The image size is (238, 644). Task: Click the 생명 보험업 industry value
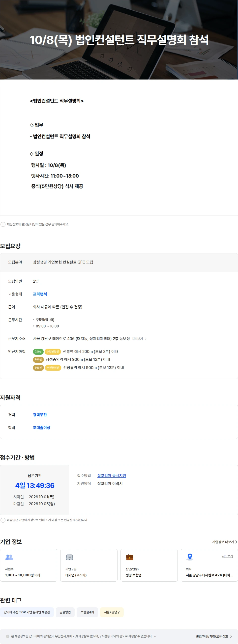(133, 575)
